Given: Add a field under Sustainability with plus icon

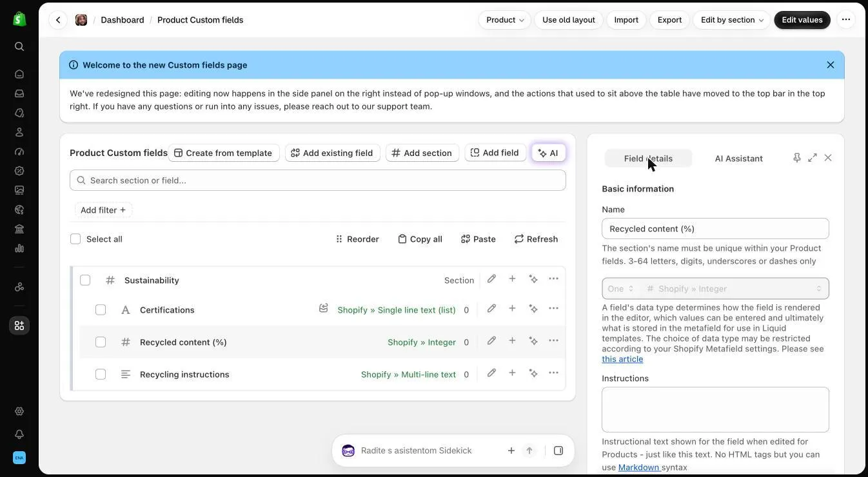Looking at the screenshot, I should tap(512, 279).
